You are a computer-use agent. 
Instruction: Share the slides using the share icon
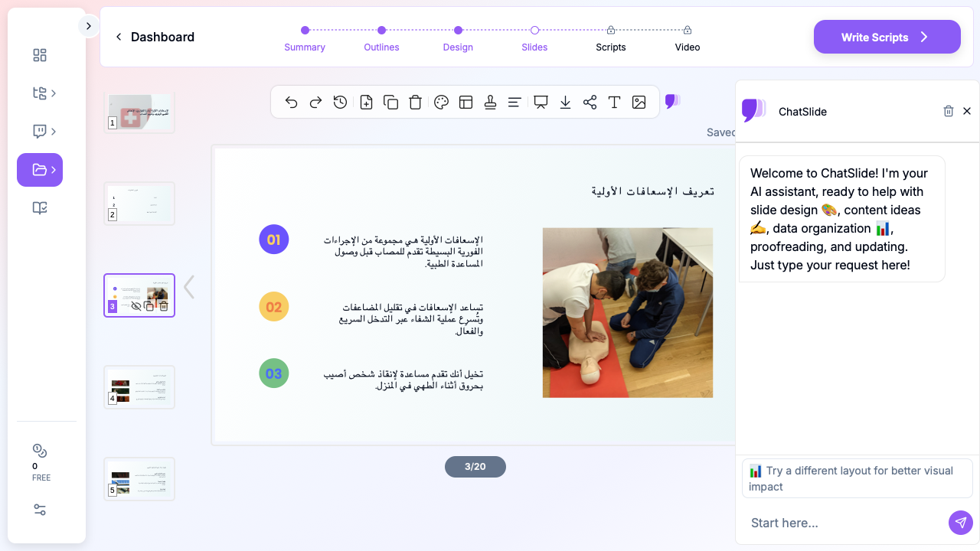coord(590,103)
